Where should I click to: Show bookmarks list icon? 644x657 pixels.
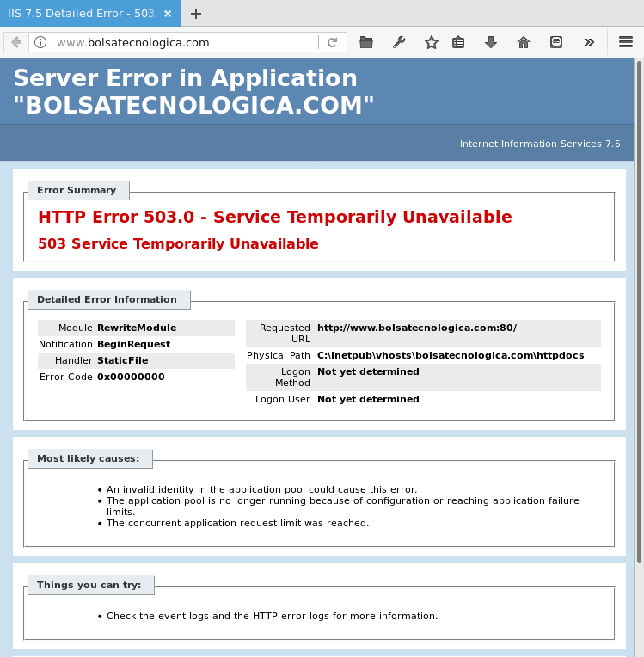(x=458, y=42)
